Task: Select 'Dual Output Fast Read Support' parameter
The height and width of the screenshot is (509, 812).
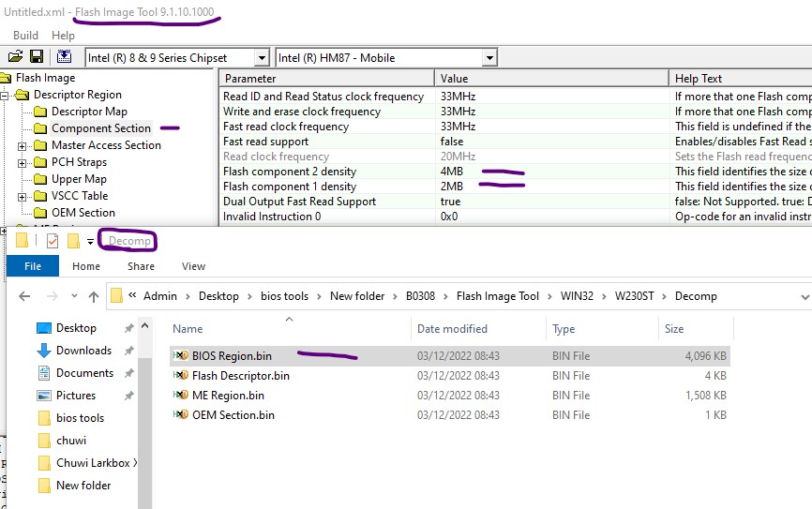Action: click(299, 202)
